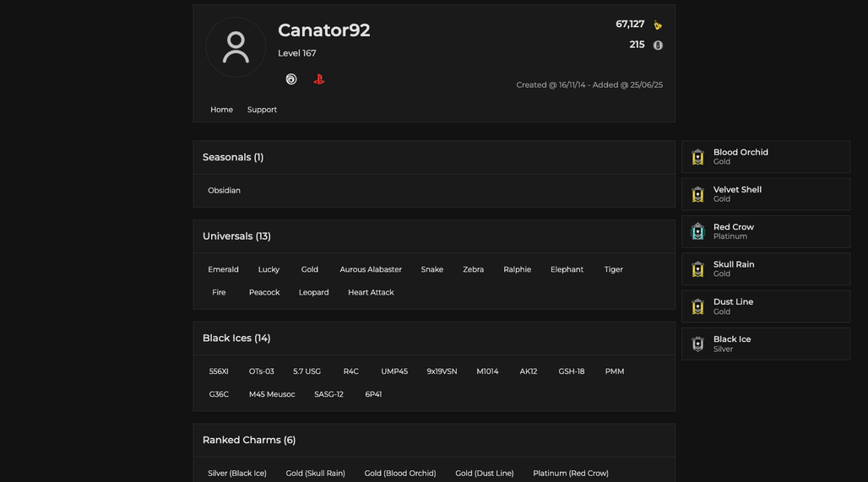Image resolution: width=868 pixels, height=482 pixels.
Task: Click the Level 167 text
Action: pyautogui.click(x=296, y=53)
